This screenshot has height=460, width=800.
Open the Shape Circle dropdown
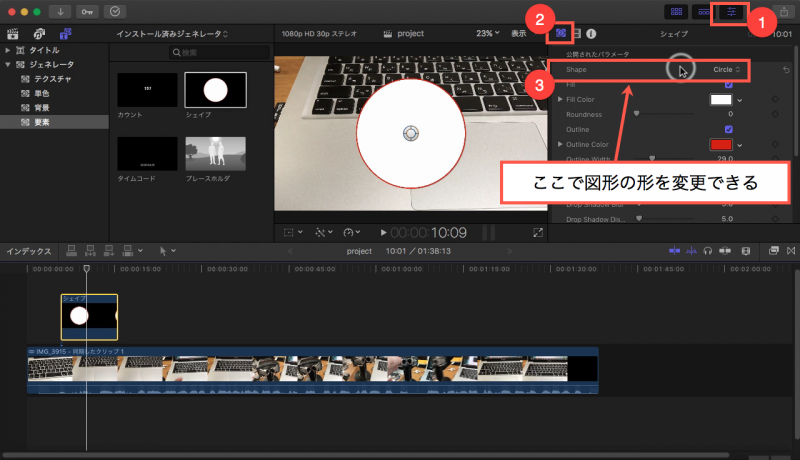click(x=727, y=69)
